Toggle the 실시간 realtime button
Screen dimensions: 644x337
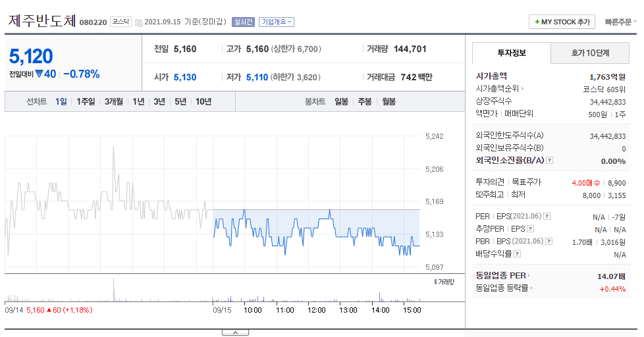point(243,22)
